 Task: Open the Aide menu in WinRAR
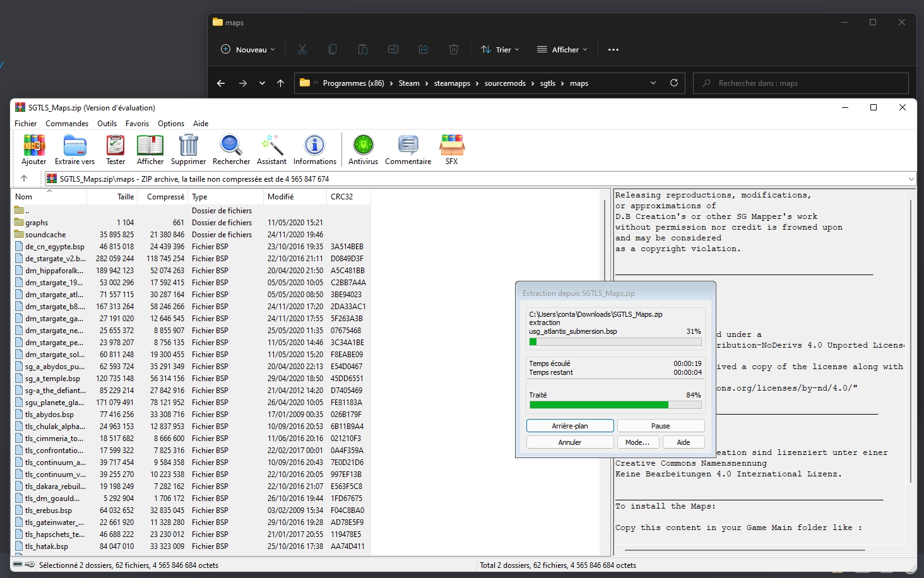pos(201,124)
